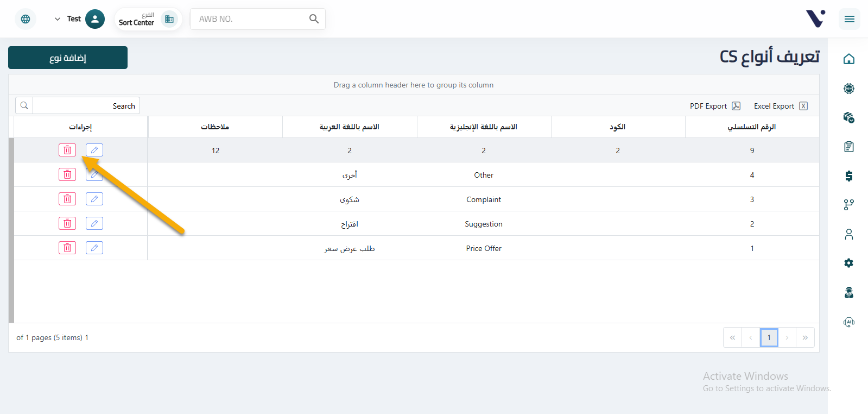Open the New badge sidebar icon
This screenshot has width=868, height=414.
(849, 89)
